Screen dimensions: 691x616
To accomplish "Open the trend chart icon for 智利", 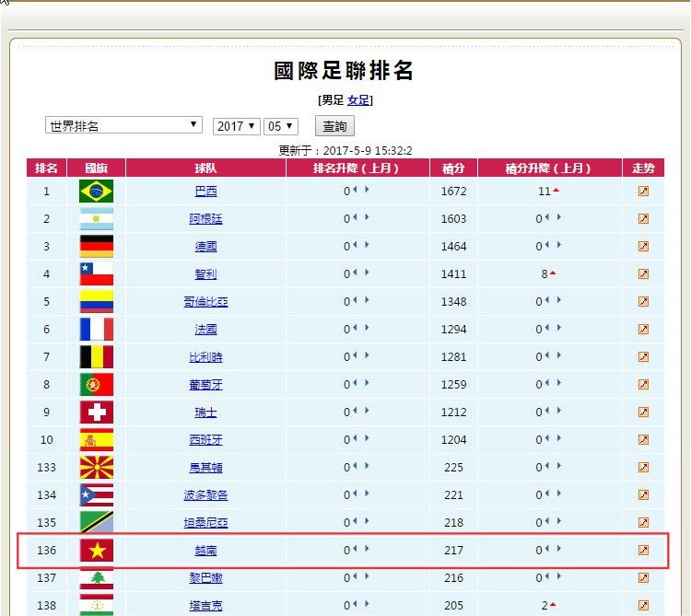I will point(643,273).
